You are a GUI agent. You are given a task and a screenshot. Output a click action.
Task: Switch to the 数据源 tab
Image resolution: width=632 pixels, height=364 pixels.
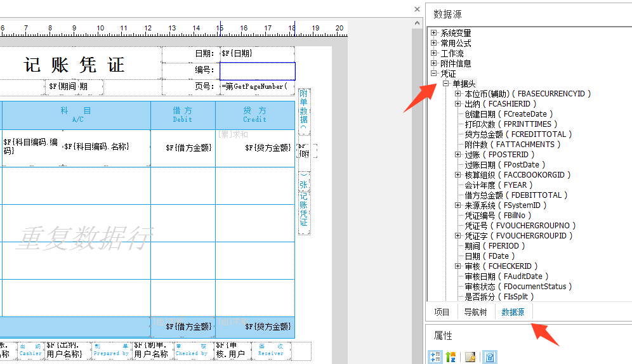pyautogui.click(x=513, y=311)
